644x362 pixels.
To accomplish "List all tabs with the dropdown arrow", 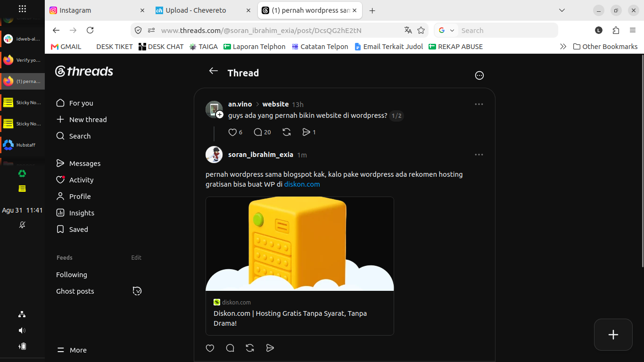I will [561, 10].
